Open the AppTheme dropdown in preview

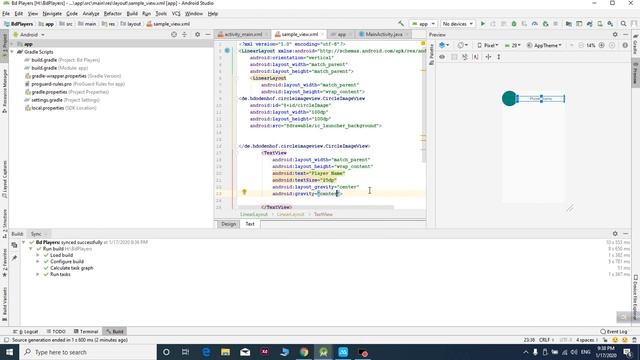(x=544, y=45)
